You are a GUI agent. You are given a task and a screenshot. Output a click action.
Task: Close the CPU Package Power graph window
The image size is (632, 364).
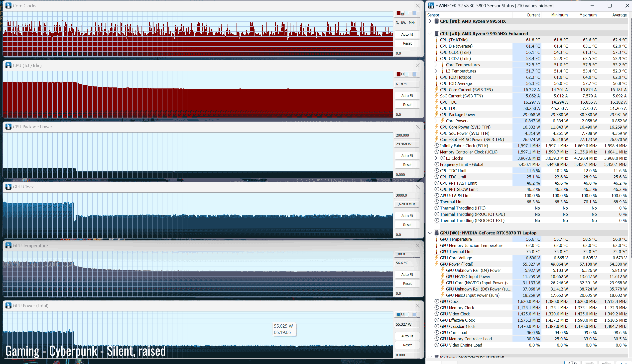(x=417, y=127)
